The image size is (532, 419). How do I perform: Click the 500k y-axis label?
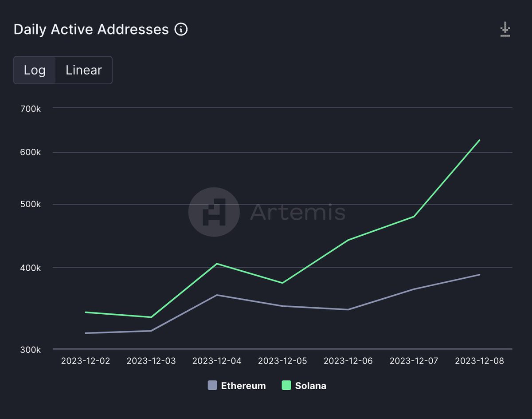pyautogui.click(x=31, y=205)
